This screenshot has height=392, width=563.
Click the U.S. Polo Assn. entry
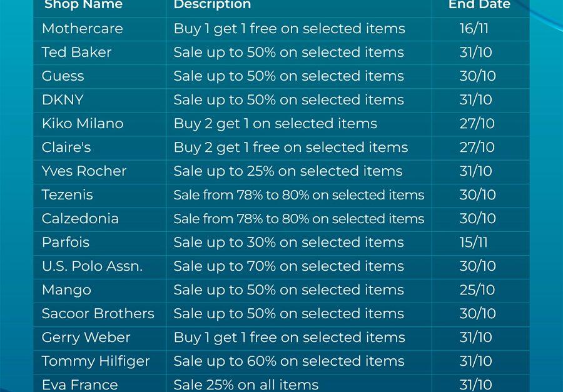(x=92, y=266)
